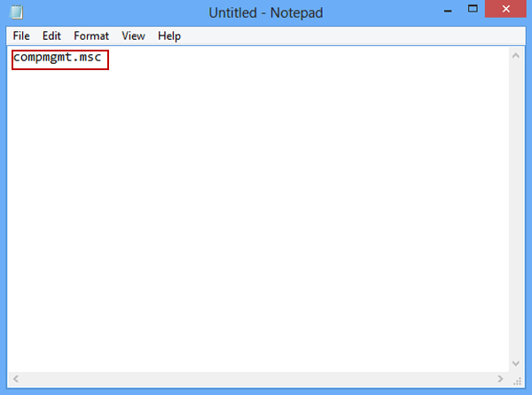Click on the compmgmt.msc text
Image resolution: width=532 pixels, height=395 pixels.
tap(58, 58)
